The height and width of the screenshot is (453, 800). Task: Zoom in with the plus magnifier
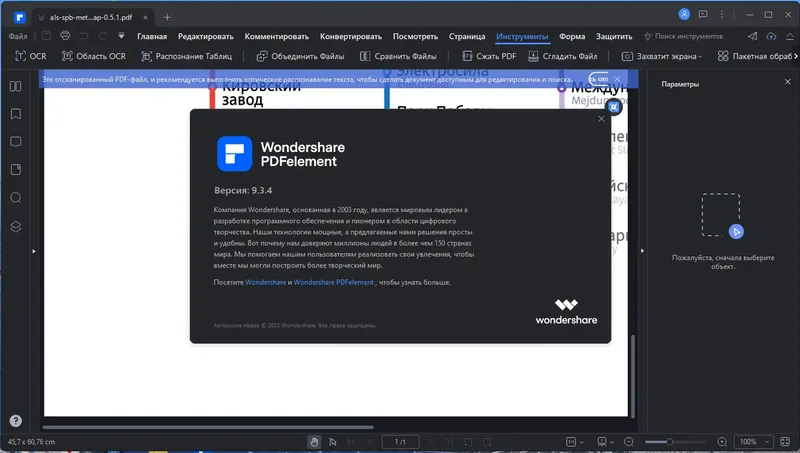[x=722, y=442]
